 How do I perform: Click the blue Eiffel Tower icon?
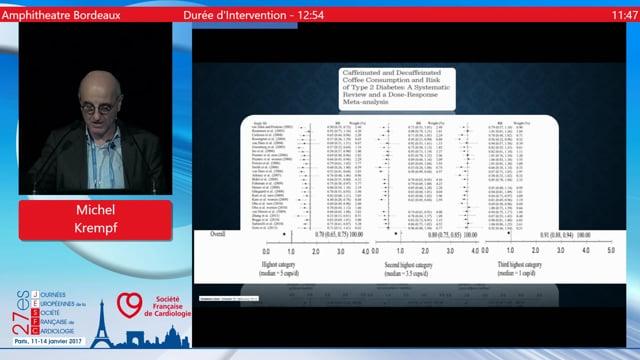coord(102,324)
